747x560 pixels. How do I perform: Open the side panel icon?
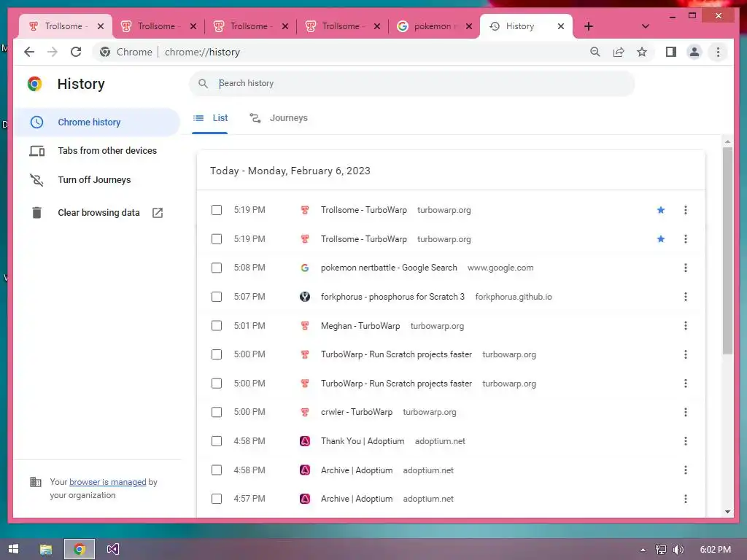pos(671,52)
